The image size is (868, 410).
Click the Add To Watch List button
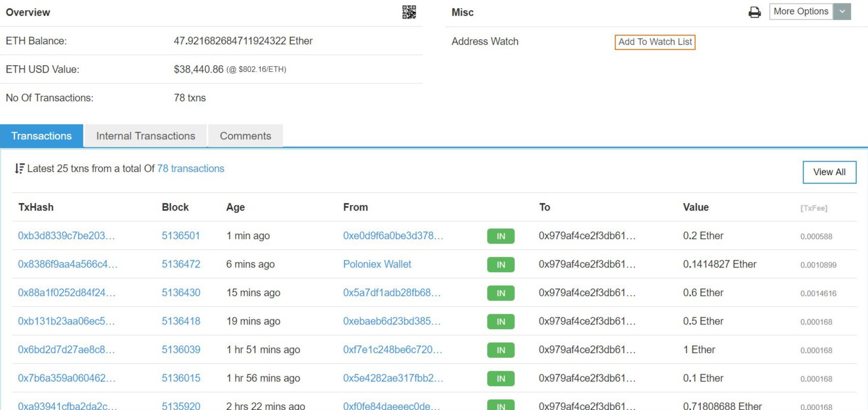coord(655,42)
